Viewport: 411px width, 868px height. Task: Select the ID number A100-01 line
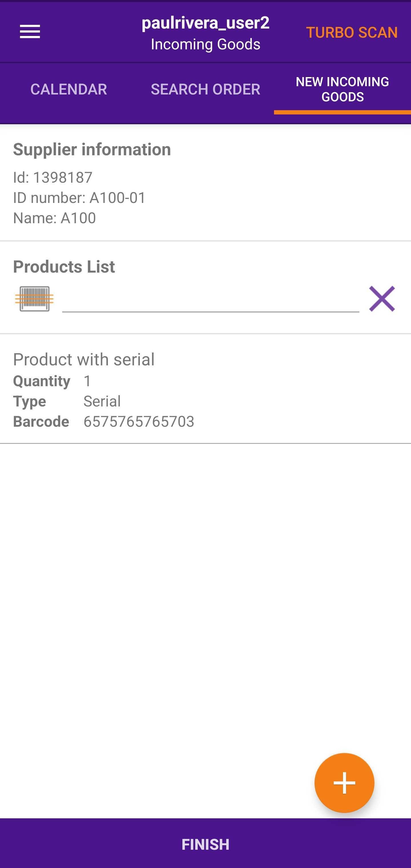point(79,198)
